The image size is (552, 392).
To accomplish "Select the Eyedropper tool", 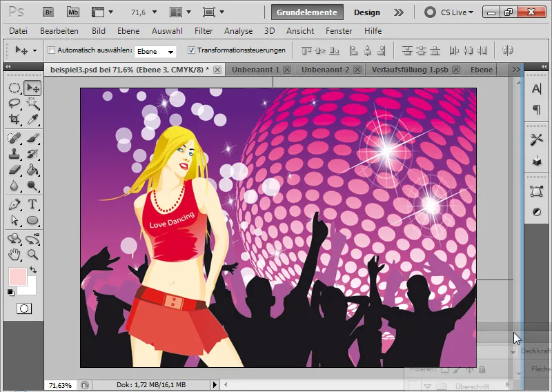I will (32, 119).
